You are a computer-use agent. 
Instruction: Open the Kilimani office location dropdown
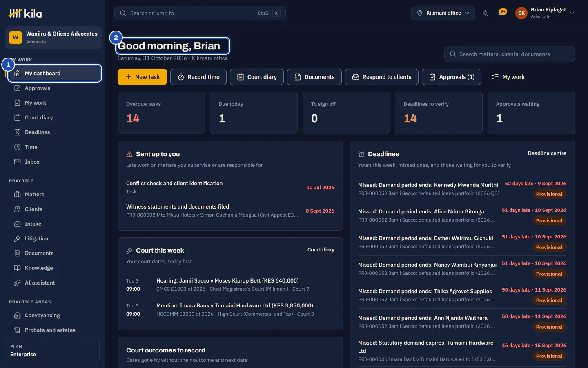(x=443, y=13)
